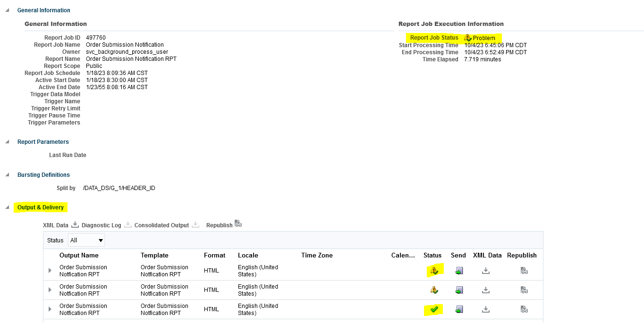Click the problem icon next to Report Job Status
Image resolution: width=644 pixels, height=323 pixels.
(467, 38)
